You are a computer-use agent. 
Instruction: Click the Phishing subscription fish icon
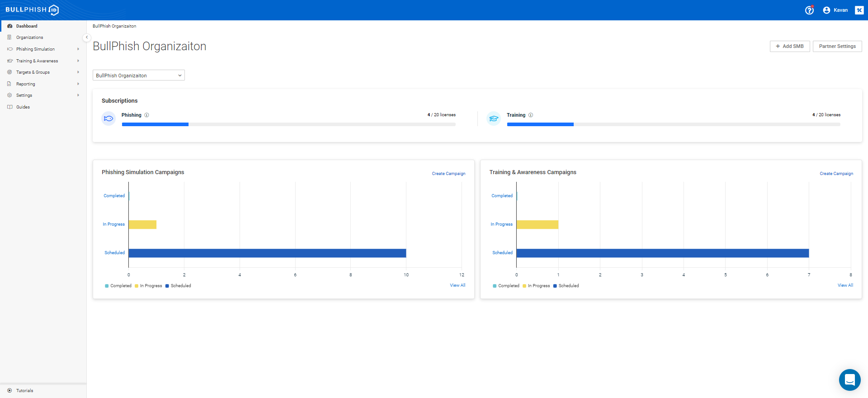point(108,118)
